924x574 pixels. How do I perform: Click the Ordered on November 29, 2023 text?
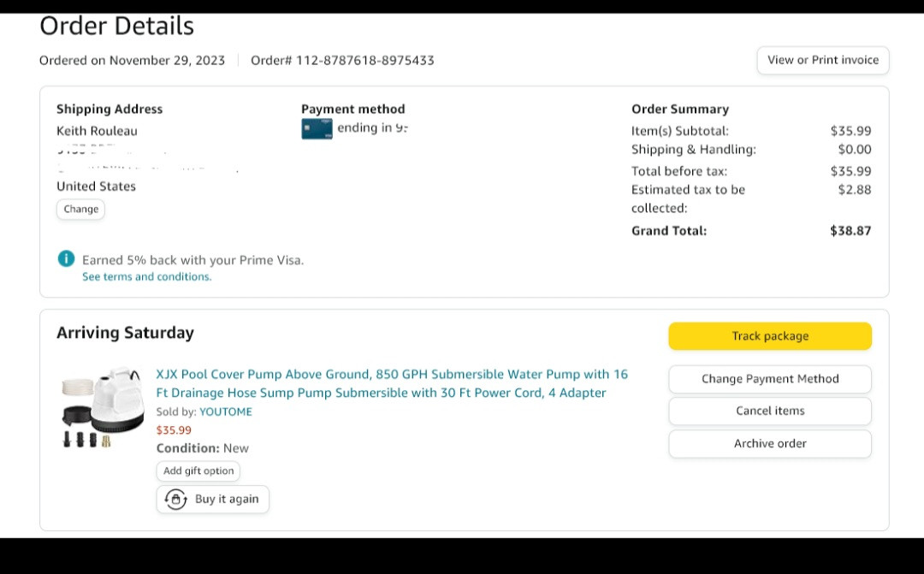132,61
